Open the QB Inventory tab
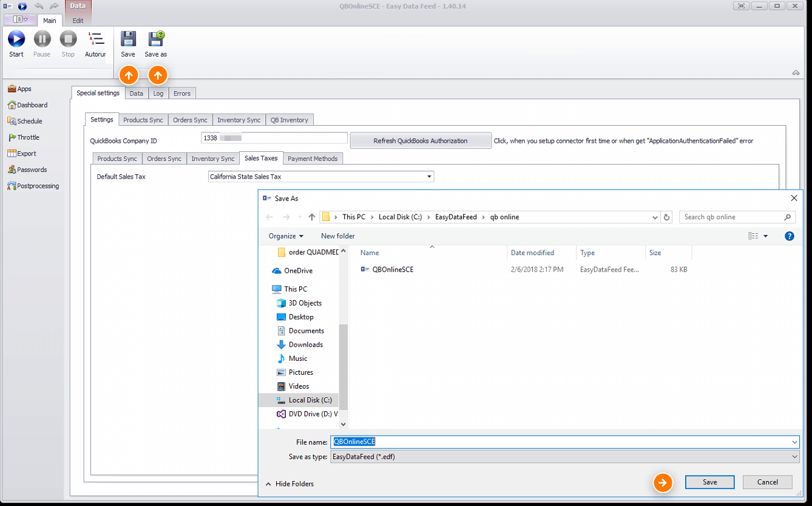Screen dimensions: 812x506 (289, 120)
